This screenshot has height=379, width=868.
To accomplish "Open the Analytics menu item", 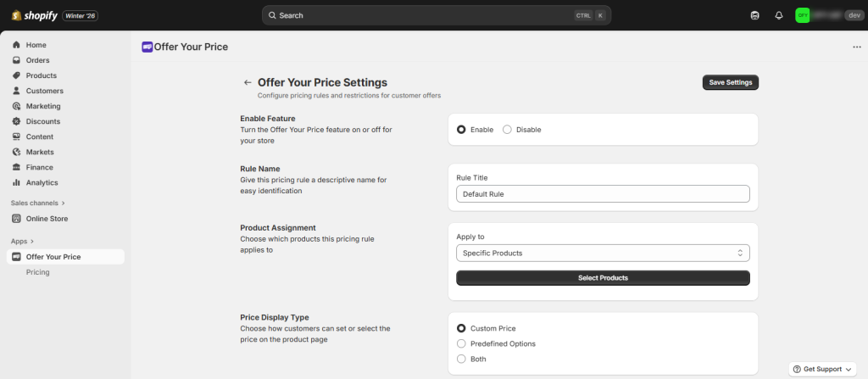I will (x=65, y=182).
